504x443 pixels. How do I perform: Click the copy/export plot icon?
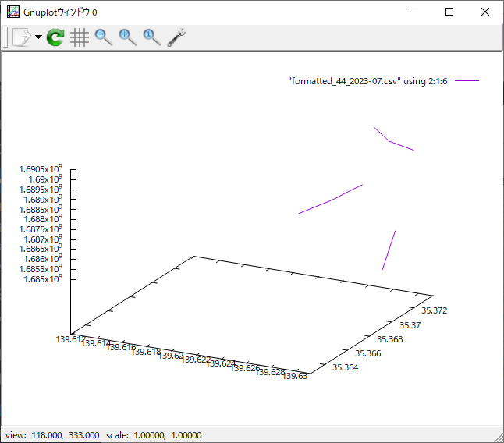pos(21,37)
